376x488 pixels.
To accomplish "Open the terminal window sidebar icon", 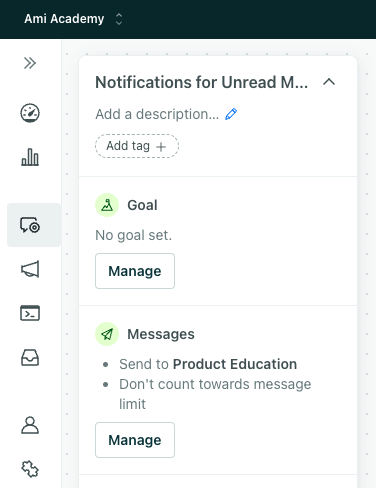I will 30,313.
